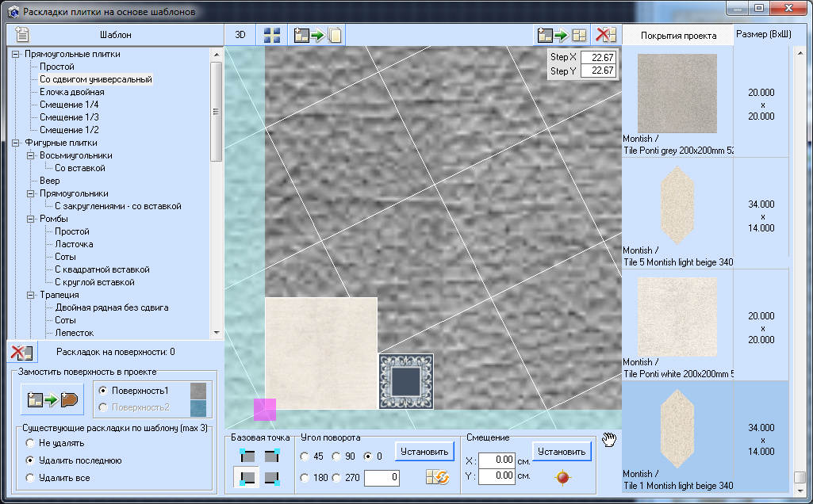Select the bottom-left base point icon
The width and height of the screenshot is (813, 504).
(247, 478)
